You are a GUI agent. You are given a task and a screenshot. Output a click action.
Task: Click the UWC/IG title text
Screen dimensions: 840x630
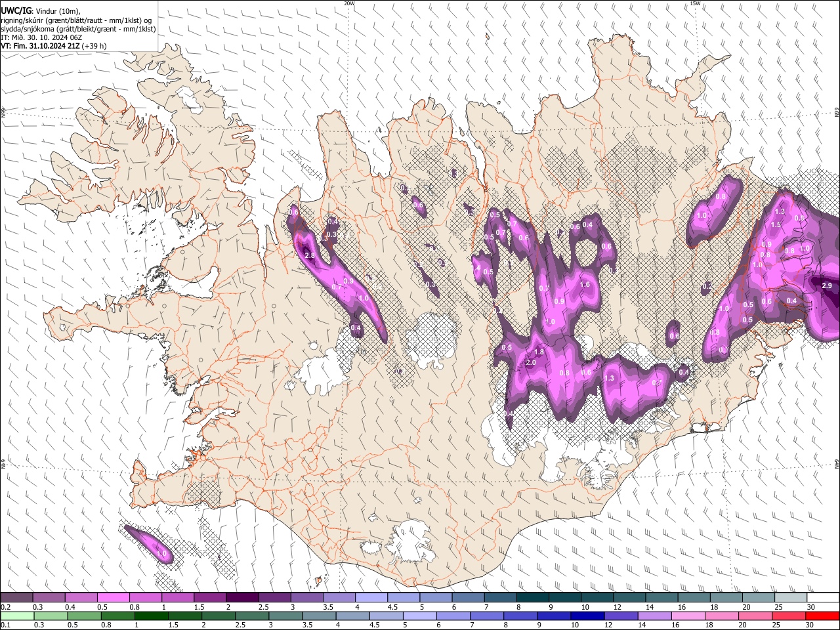click(x=16, y=11)
